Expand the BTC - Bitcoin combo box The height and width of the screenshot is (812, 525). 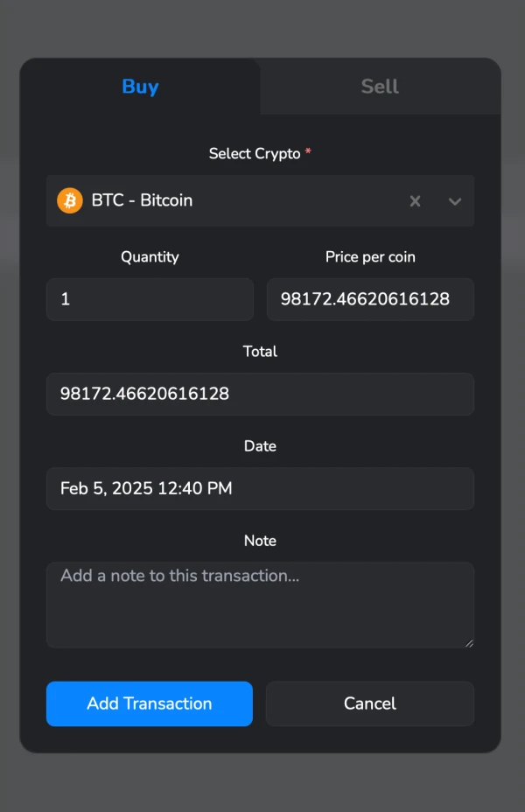click(x=262, y=200)
